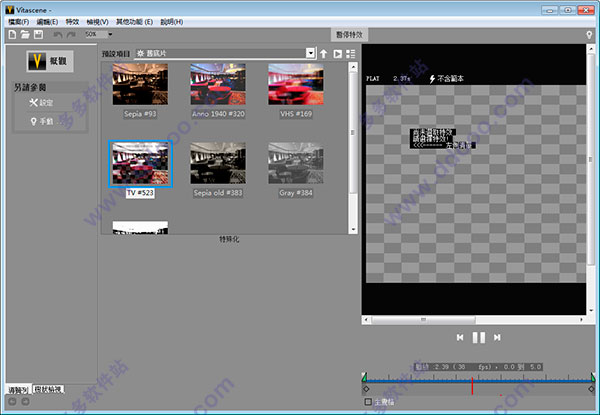The height and width of the screenshot is (415, 600).
Task: Select the VHS #169 preset thumbnail
Action: point(296,84)
